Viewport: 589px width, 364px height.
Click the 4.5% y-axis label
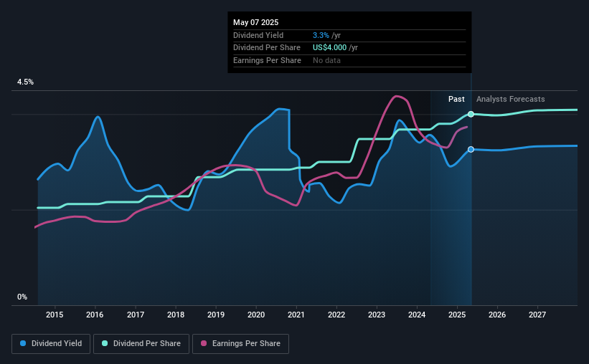[x=25, y=82]
